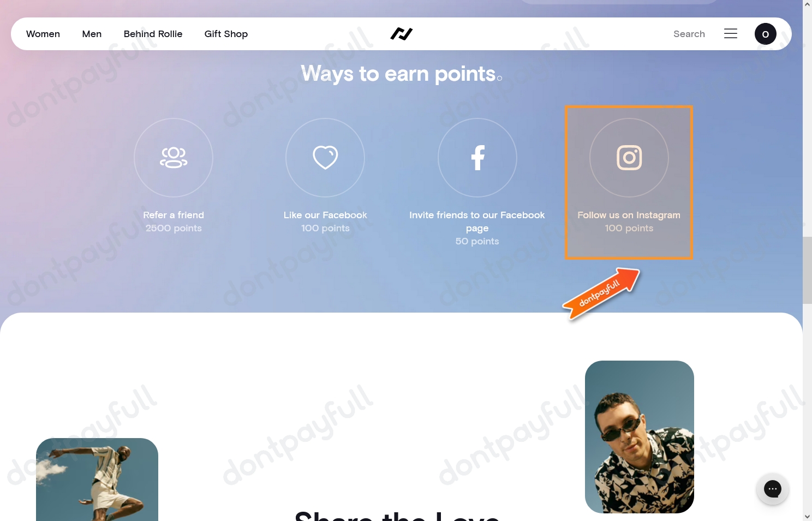Open the chat bubble widget
Image resolution: width=812 pixels, height=521 pixels.
tap(773, 489)
